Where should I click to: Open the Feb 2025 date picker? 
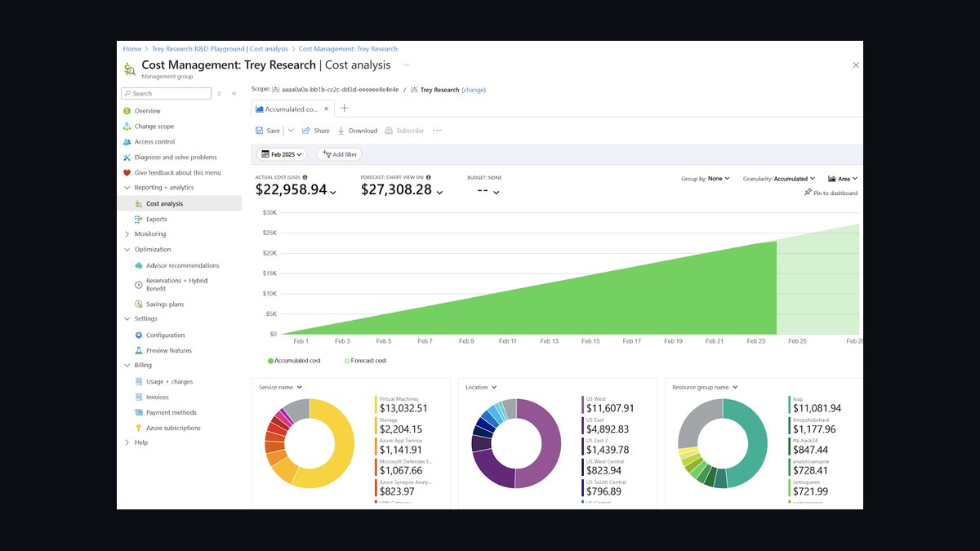pos(281,154)
